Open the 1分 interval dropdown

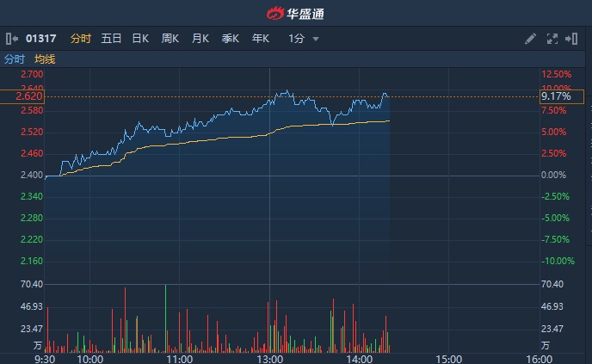304,39
